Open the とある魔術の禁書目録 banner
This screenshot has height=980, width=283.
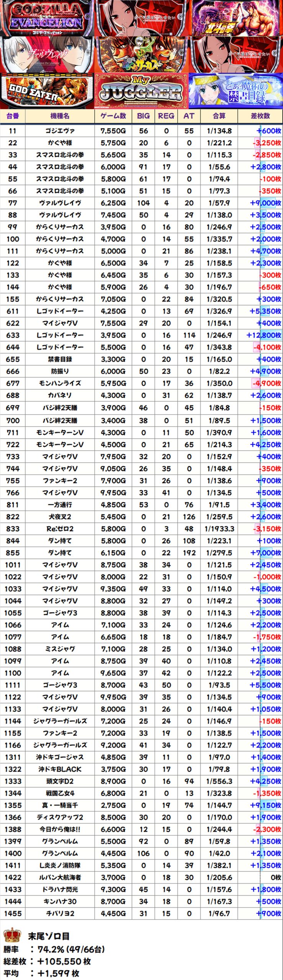click(x=235, y=91)
